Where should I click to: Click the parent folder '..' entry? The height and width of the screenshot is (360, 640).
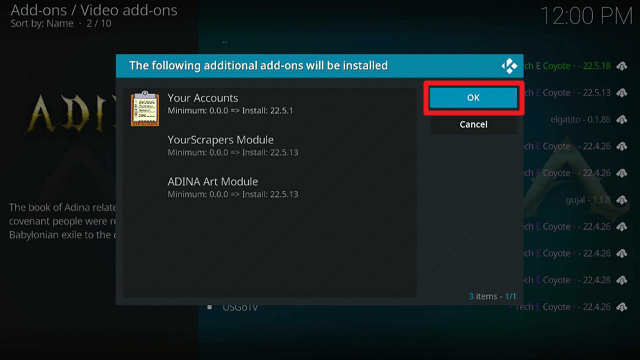[x=224, y=41]
